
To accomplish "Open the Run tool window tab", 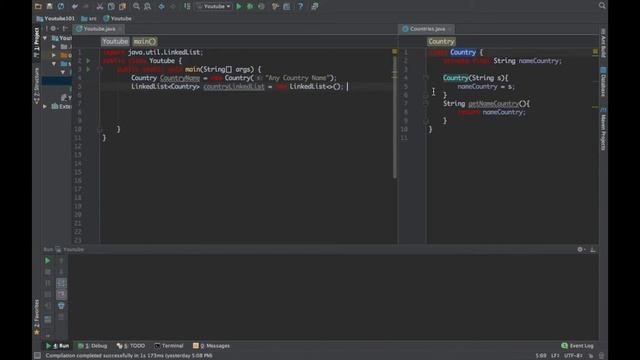I will 57,346.
